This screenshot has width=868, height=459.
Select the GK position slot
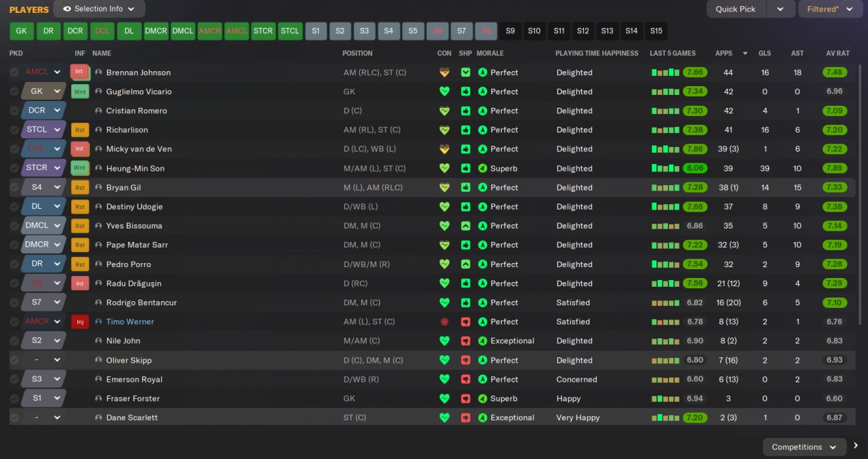(22, 31)
